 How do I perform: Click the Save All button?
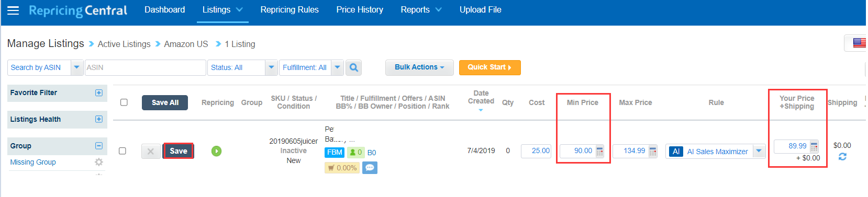coord(165,102)
